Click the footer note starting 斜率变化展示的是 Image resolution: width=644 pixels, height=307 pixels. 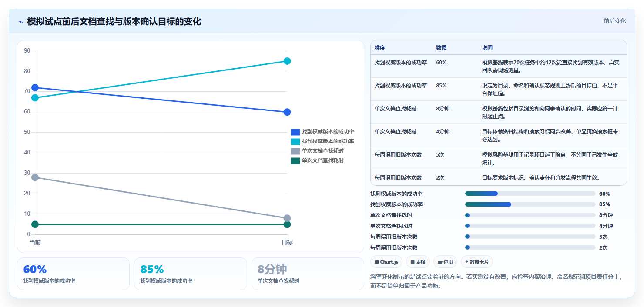[x=496, y=281]
